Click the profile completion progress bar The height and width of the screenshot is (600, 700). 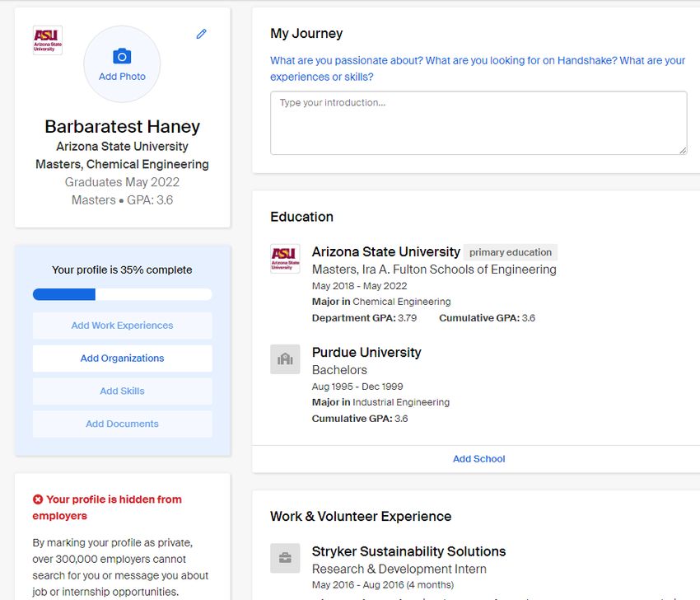[122, 294]
